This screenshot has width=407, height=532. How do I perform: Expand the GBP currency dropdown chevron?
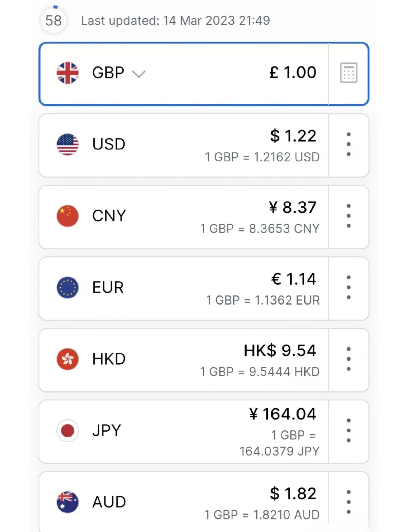(138, 74)
